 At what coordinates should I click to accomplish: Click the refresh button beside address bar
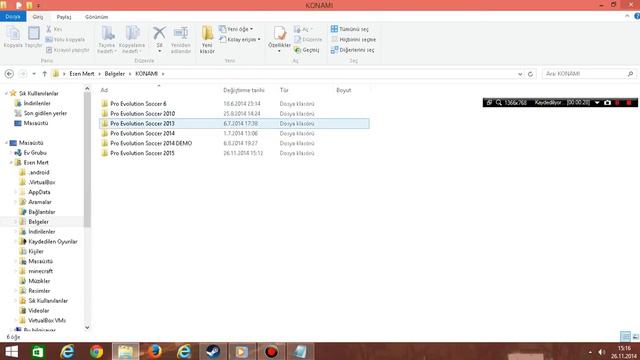(530, 74)
